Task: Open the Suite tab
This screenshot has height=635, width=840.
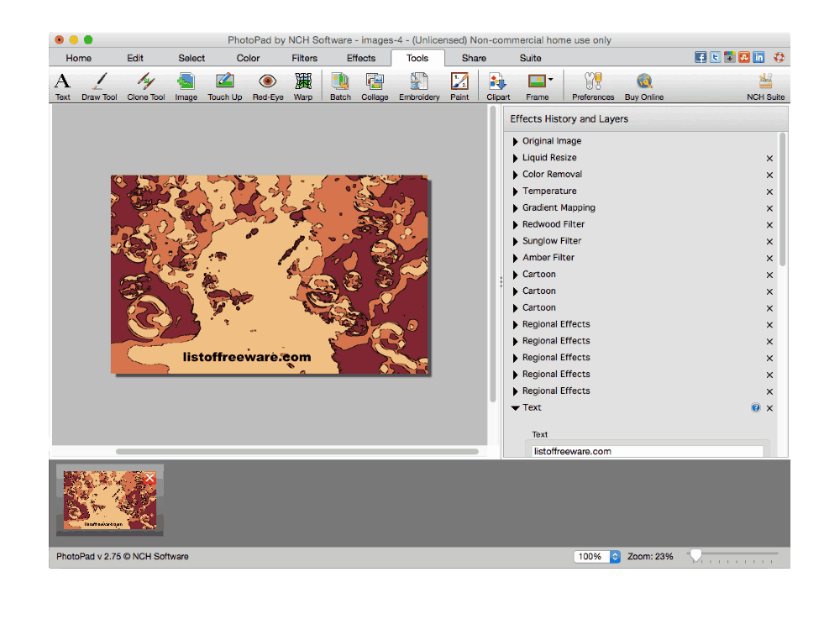Action: (x=530, y=58)
